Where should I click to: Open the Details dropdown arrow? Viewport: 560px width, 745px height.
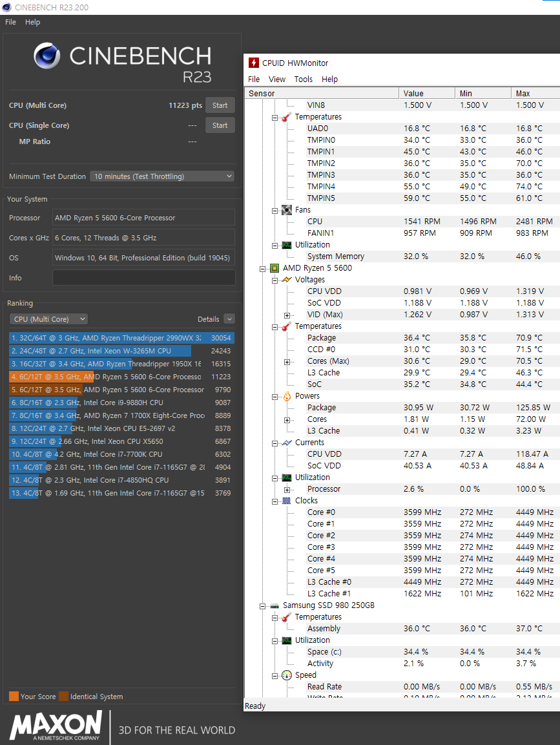coord(229,319)
